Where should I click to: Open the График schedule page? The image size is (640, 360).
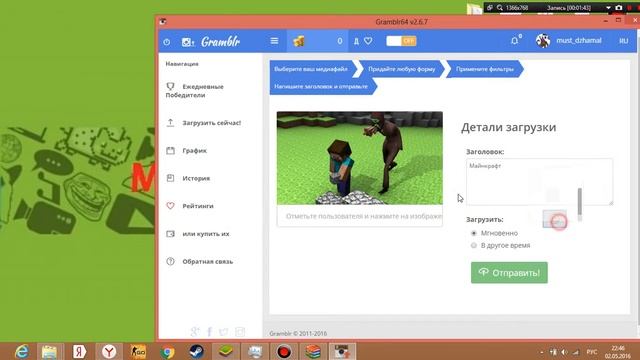(187, 151)
